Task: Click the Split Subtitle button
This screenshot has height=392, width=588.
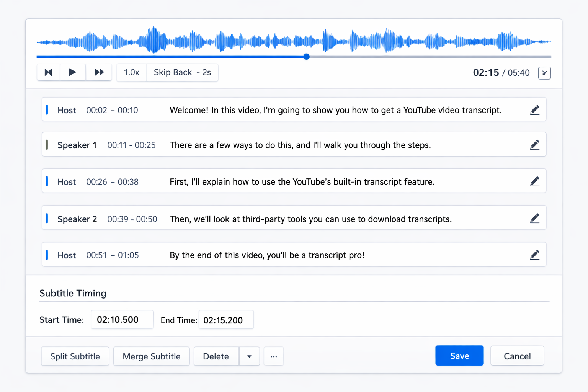Action: tap(75, 356)
